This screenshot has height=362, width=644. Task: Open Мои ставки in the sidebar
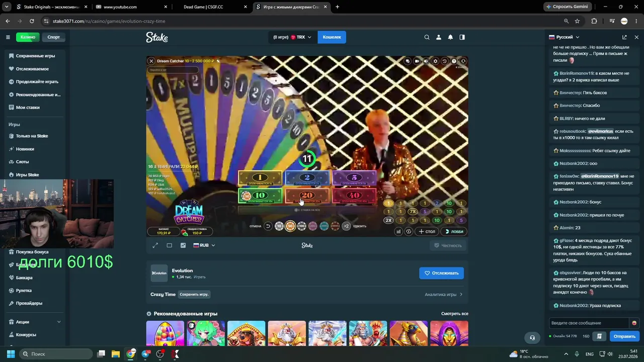click(35, 108)
